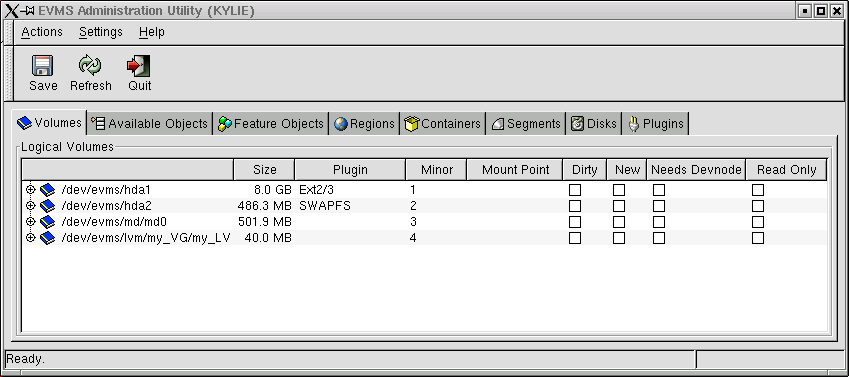Toggle Dirty checkbox for /dev/evms/hda1
This screenshot has width=849, height=377.
(x=575, y=190)
